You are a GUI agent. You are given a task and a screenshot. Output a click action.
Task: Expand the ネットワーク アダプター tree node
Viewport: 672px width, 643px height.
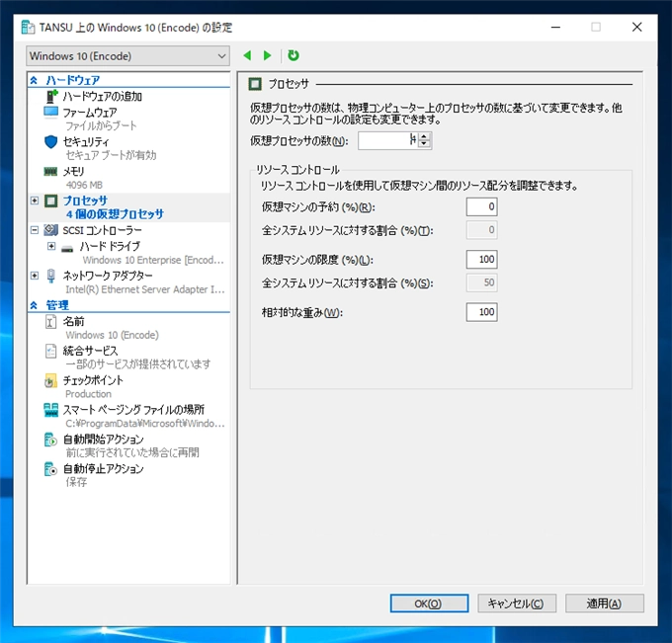tap(35, 276)
